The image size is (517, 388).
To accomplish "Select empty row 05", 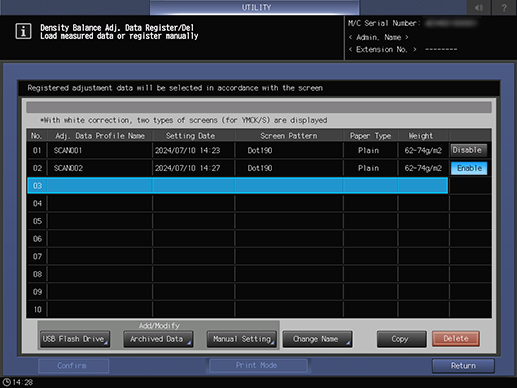I will coord(237,221).
